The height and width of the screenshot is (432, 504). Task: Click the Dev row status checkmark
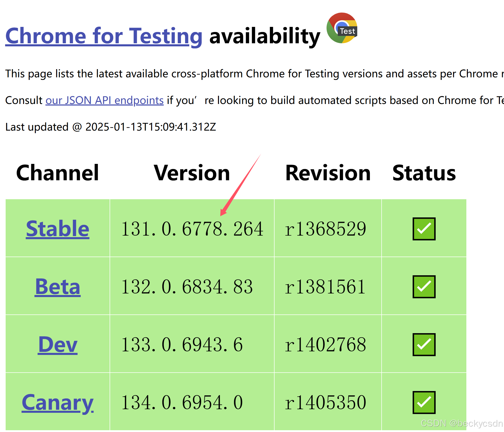click(x=424, y=344)
